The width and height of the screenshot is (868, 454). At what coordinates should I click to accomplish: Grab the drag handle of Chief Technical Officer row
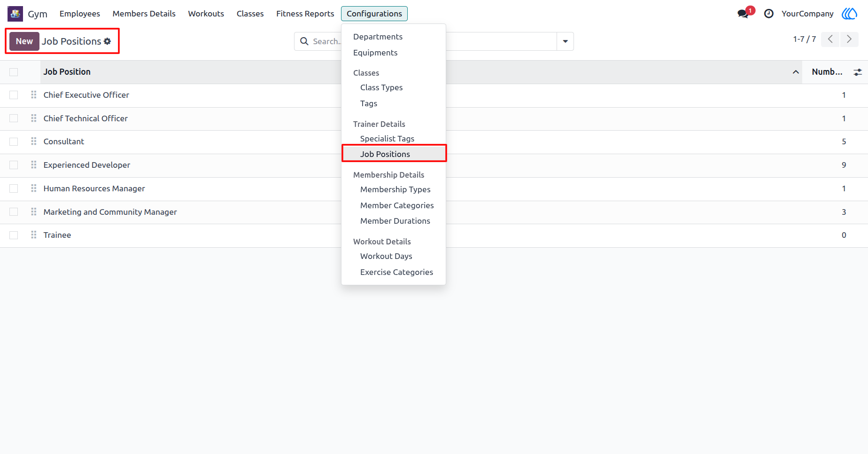coord(34,118)
